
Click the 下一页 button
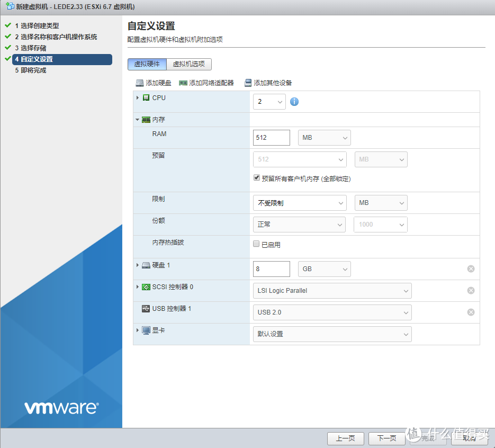click(x=386, y=438)
